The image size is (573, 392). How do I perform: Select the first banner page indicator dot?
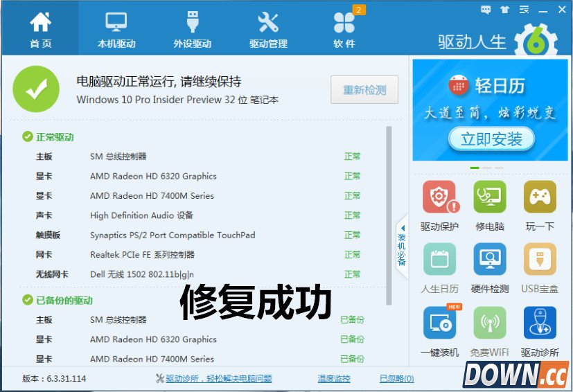(475, 168)
